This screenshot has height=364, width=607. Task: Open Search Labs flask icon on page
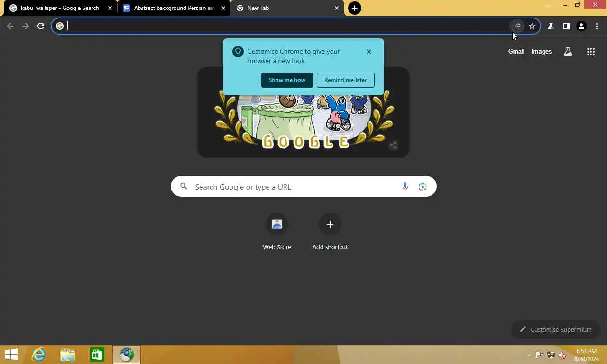click(x=568, y=52)
